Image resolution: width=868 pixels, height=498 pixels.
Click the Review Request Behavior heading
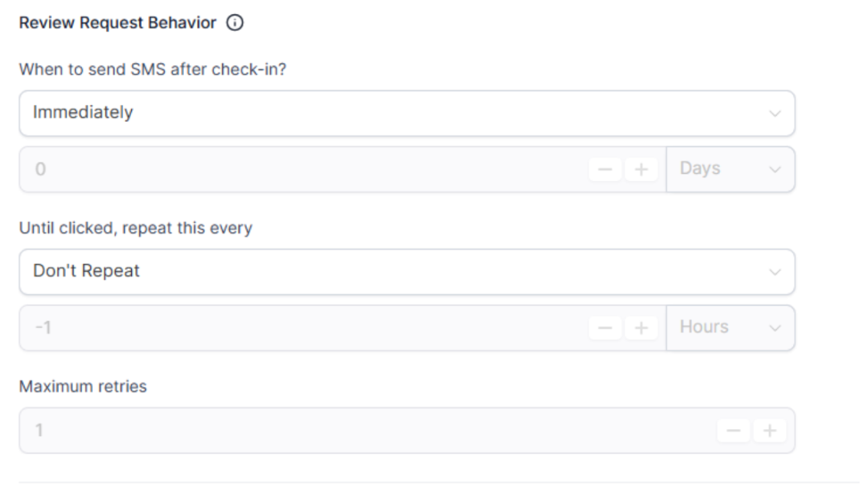click(117, 24)
